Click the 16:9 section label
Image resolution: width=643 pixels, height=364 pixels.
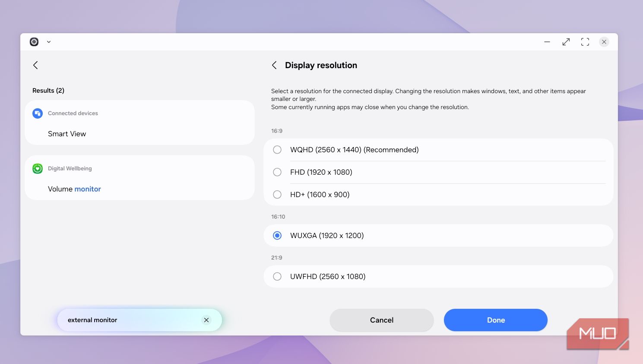click(277, 131)
